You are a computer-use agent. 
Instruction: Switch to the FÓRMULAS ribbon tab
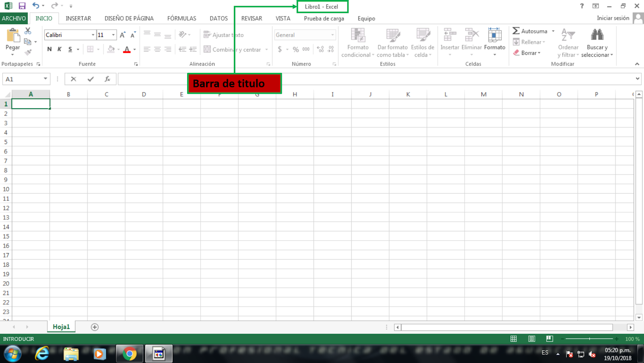click(x=182, y=18)
